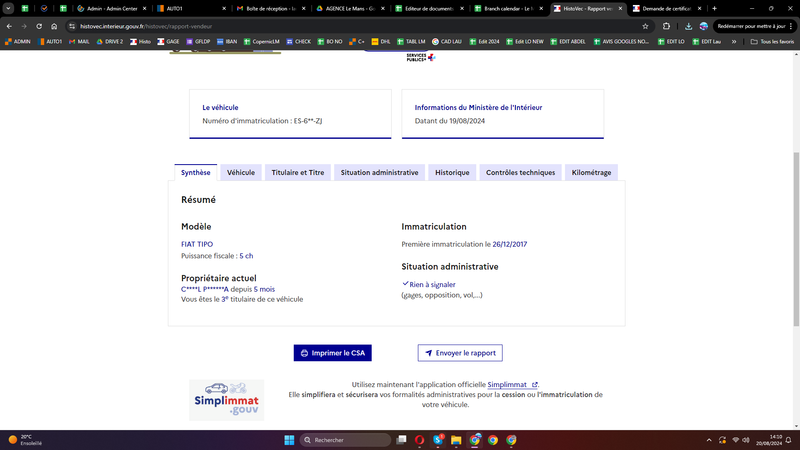Click the address bar URL field
Screen dimensions: 800x450
pos(357,26)
